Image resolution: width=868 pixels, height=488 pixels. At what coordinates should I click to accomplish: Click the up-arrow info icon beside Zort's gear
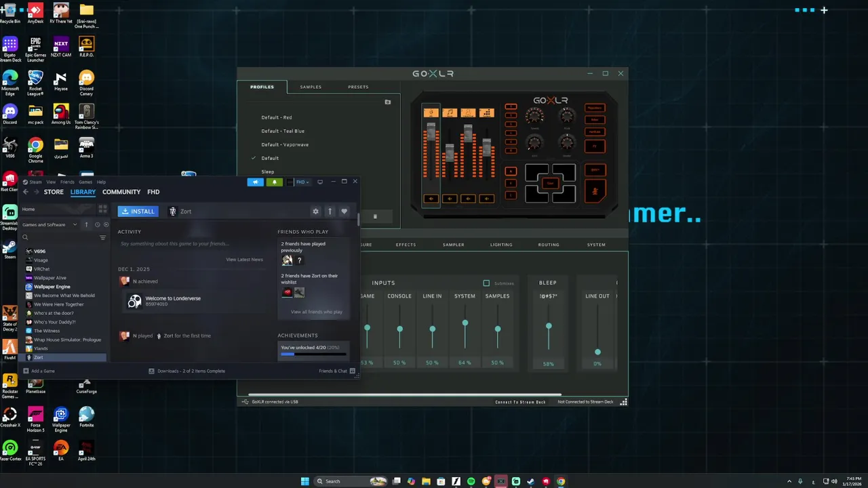coord(330,211)
